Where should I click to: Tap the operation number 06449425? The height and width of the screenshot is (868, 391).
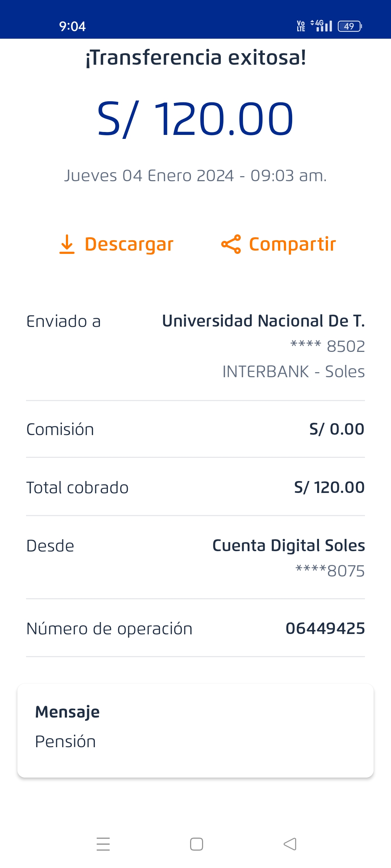point(325,629)
